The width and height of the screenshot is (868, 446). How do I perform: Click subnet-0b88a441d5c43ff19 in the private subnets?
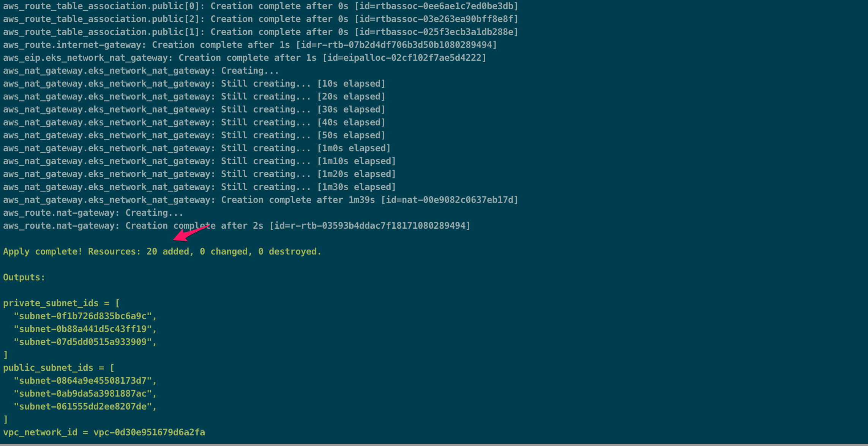tap(83, 329)
